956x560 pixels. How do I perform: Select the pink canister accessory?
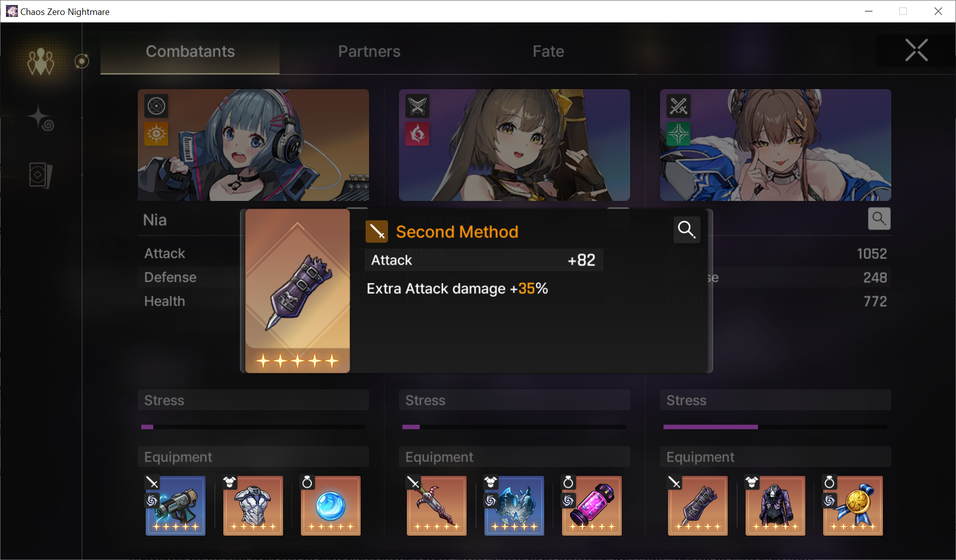[591, 505]
